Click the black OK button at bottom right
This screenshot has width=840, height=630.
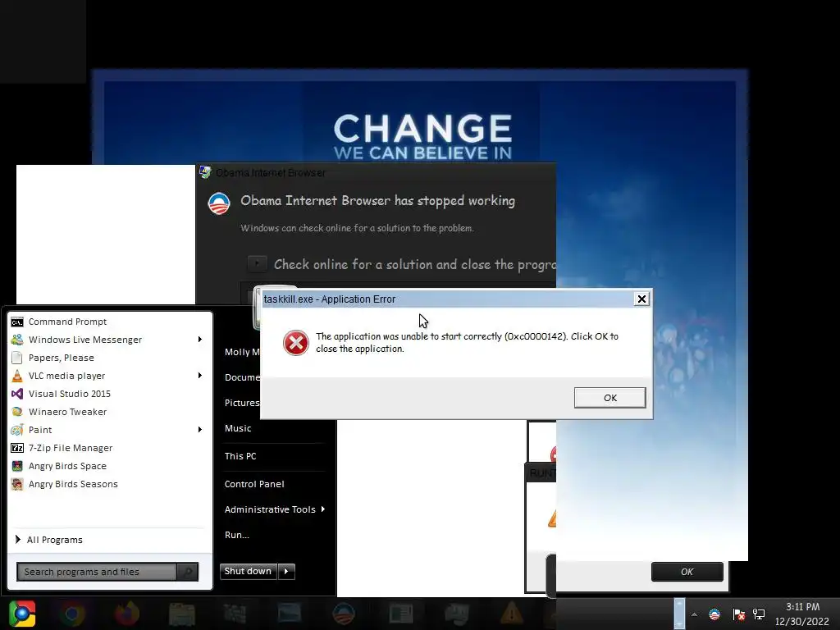click(687, 572)
